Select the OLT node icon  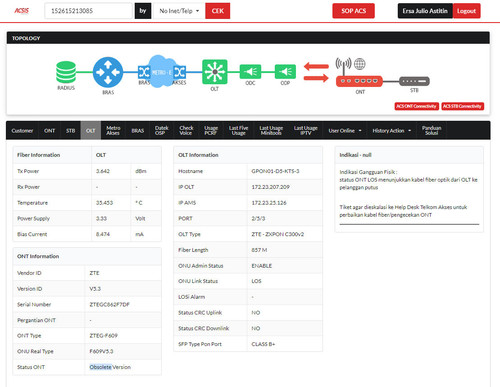coord(215,72)
